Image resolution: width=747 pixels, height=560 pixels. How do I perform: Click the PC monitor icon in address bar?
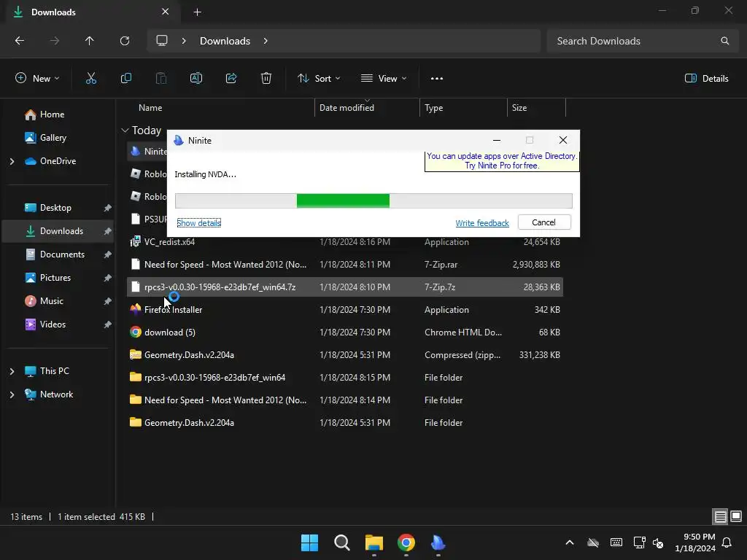tap(162, 41)
